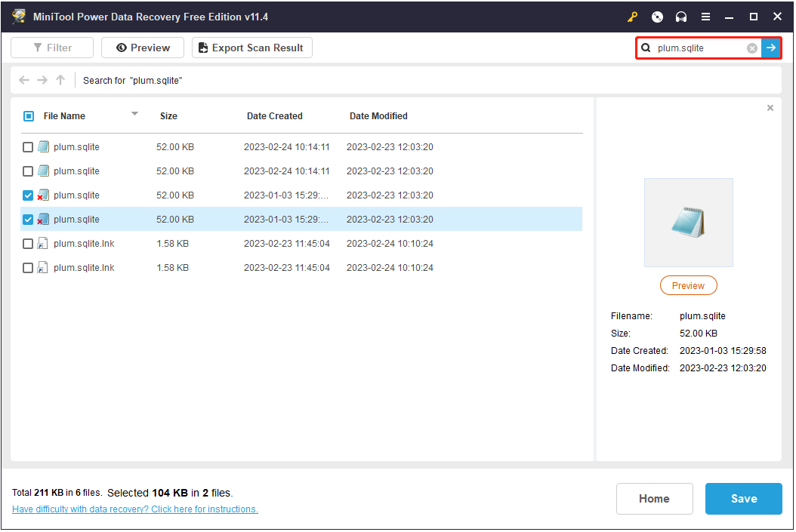Click 1.58 KB size in last row
Viewport: 796px width, 532px height.
pos(173,268)
